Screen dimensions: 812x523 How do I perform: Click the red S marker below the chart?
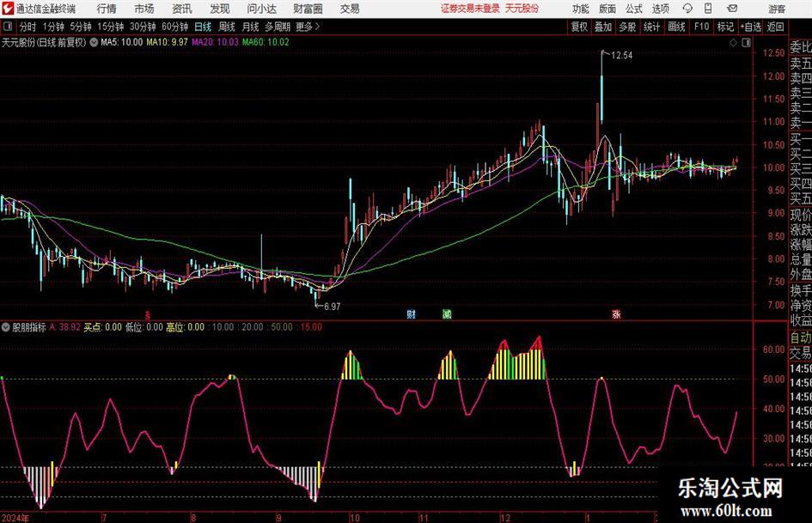[148, 314]
